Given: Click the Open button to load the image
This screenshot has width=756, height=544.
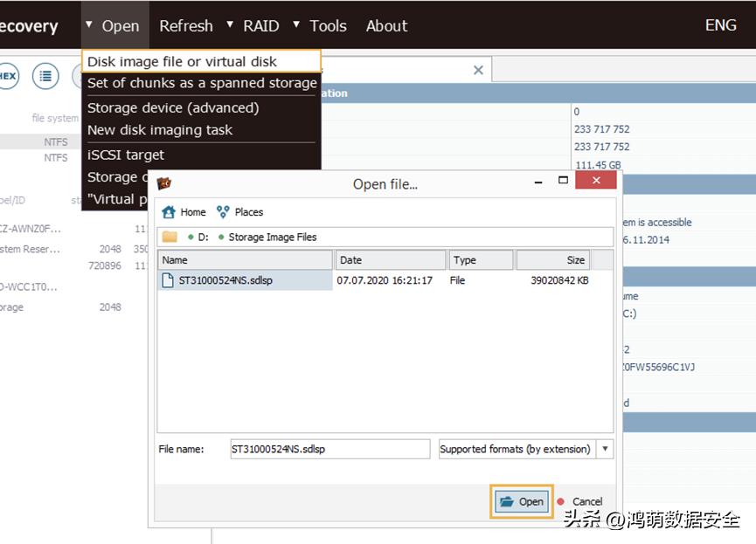Looking at the screenshot, I should pos(521,501).
